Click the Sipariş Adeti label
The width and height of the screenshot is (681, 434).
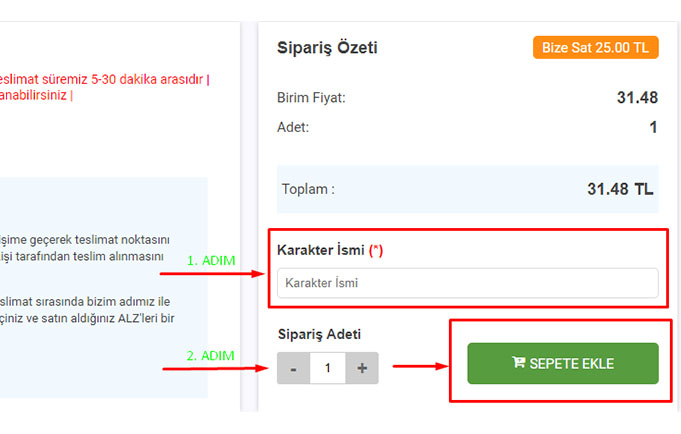click(318, 334)
